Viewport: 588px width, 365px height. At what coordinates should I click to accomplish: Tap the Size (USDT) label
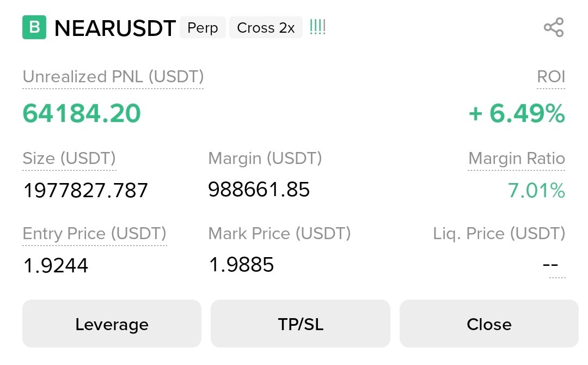coord(69,159)
